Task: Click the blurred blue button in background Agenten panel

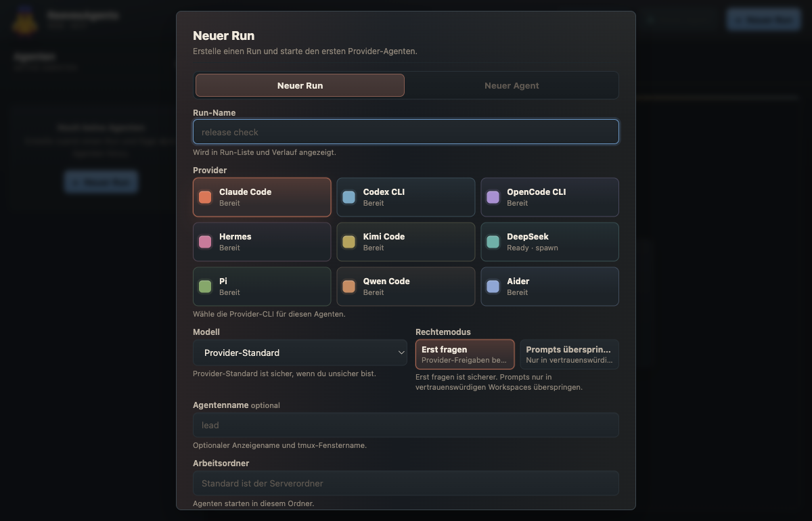Action: [101, 181]
